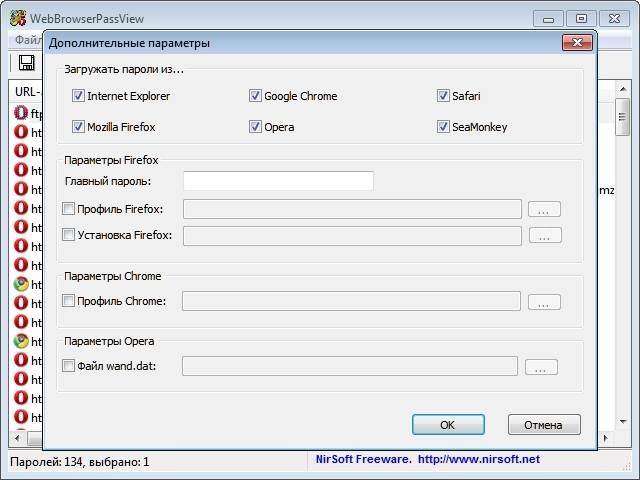Click the Установка Firefox path field
Viewport: 640px width, 480px height.
pyautogui.click(x=352, y=236)
